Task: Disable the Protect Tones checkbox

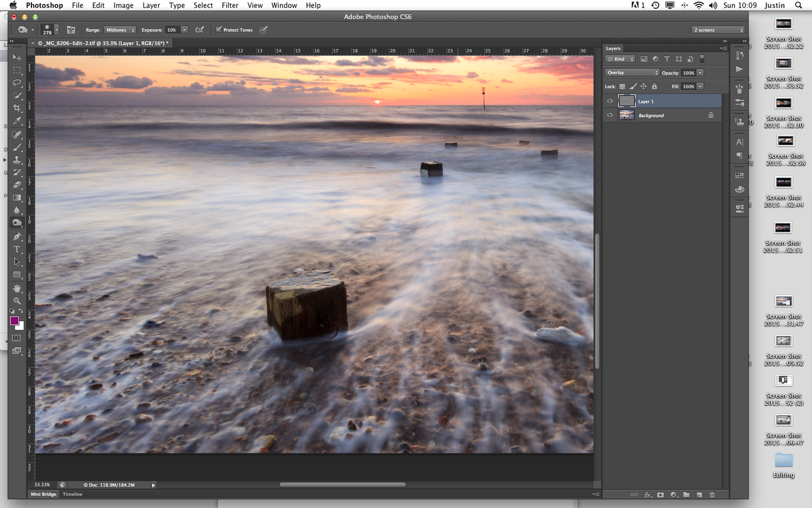Action: pos(219,30)
